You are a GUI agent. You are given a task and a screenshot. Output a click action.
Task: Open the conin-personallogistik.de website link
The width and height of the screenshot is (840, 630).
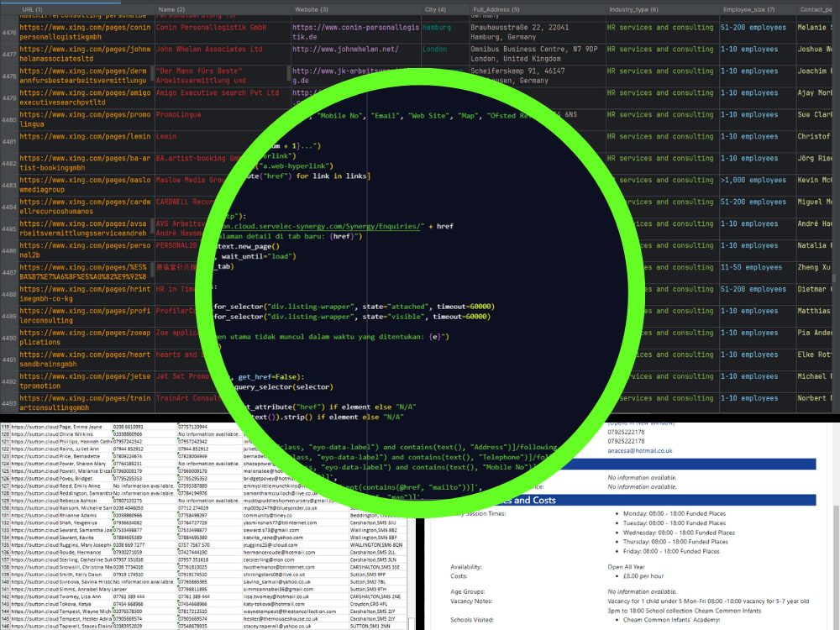coord(355,32)
